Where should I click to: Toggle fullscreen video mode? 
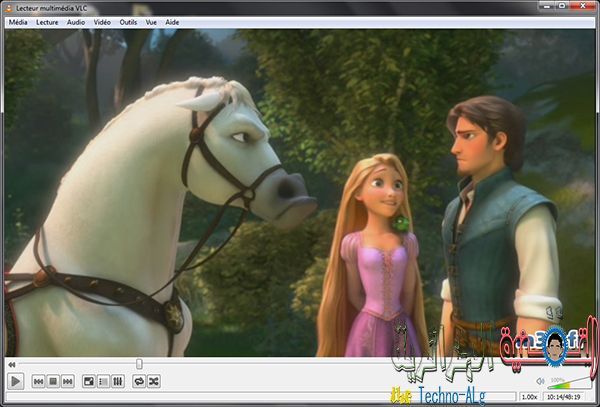click(89, 381)
